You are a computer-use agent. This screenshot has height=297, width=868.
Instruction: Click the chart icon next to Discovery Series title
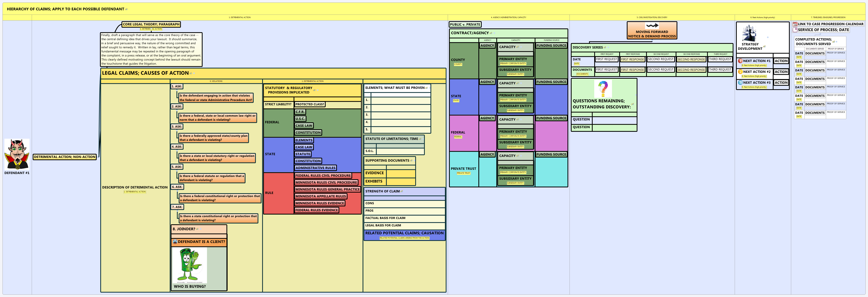(x=605, y=47)
